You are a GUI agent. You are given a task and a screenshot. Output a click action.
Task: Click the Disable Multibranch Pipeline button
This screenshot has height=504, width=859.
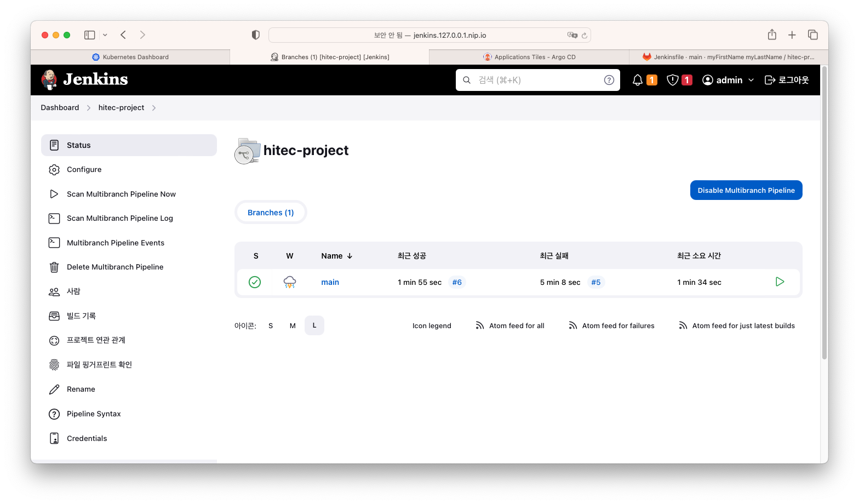746,190
